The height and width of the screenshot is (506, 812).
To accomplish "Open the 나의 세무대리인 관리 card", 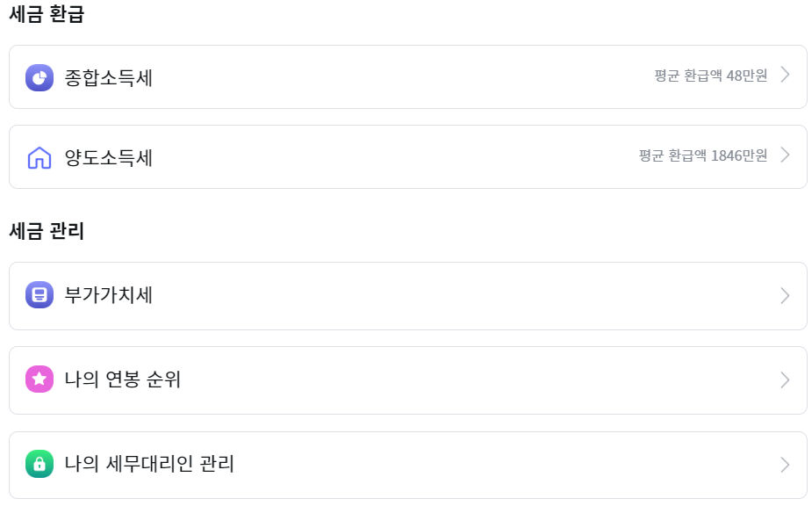I will click(x=406, y=463).
